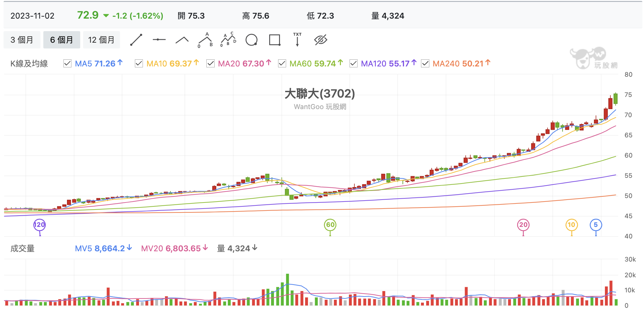Click the pink 20 marker on chart
The height and width of the screenshot is (310, 644).
click(x=523, y=225)
